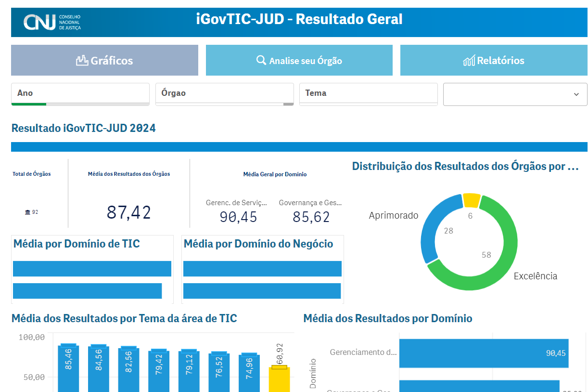
Task: Click the Média por Domínio do Negócio title
Action: pyautogui.click(x=258, y=244)
